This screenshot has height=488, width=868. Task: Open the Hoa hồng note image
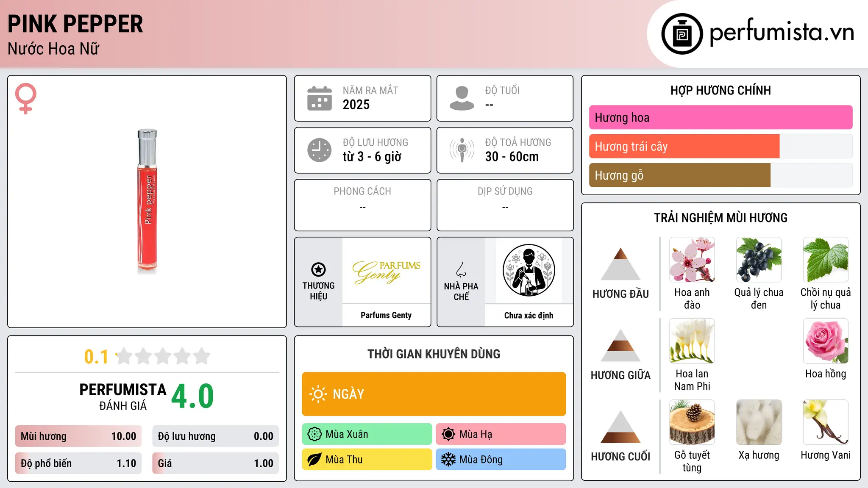(826, 341)
